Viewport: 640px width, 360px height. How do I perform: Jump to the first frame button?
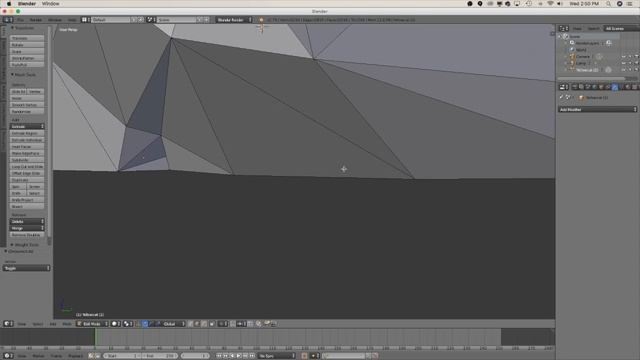[x=219, y=356]
